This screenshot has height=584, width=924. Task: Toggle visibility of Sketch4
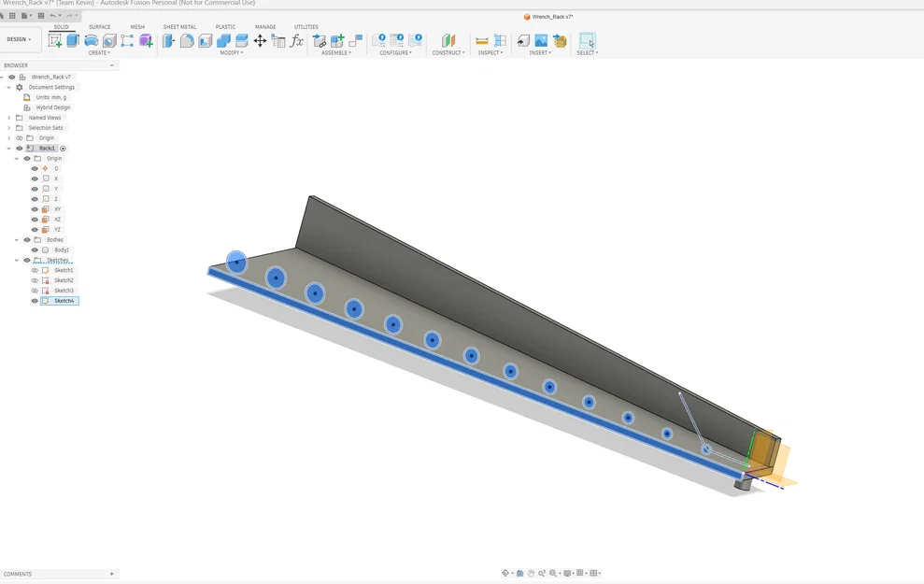point(35,301)
